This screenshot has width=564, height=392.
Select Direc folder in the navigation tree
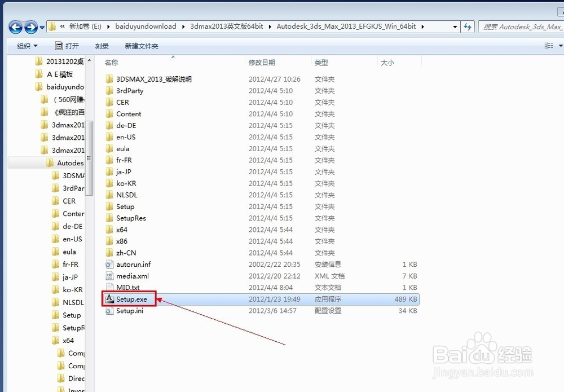[x=76, y=378]
